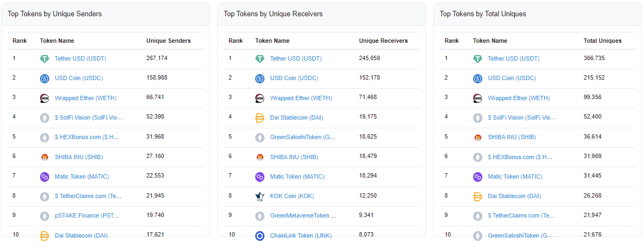This screenshot has height=243, width=644.
Task: Click Matic icon in Total Uniques table
Action: point(477,177)
